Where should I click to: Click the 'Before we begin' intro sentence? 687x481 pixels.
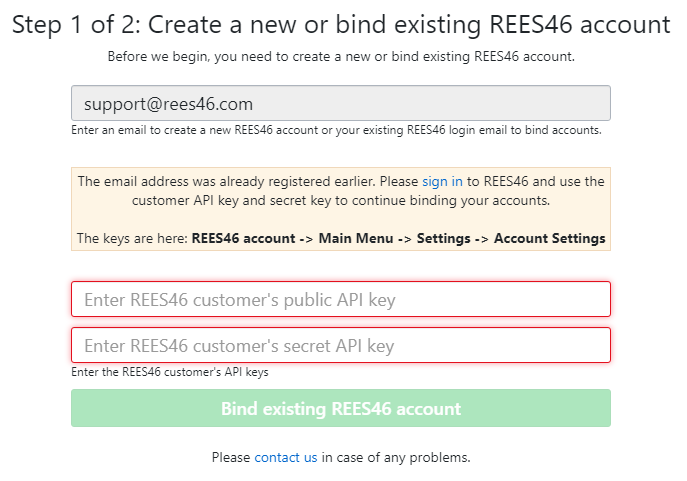[340, 56]
